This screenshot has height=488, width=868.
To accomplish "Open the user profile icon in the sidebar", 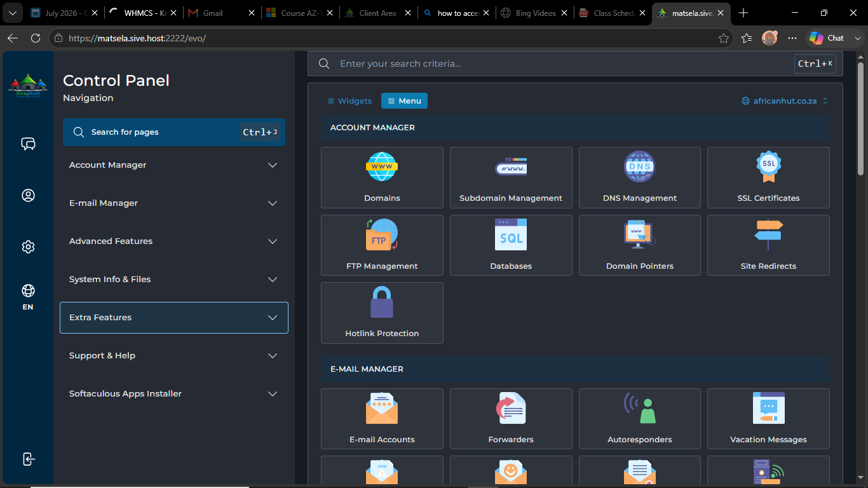I will [x=28, y=195].
